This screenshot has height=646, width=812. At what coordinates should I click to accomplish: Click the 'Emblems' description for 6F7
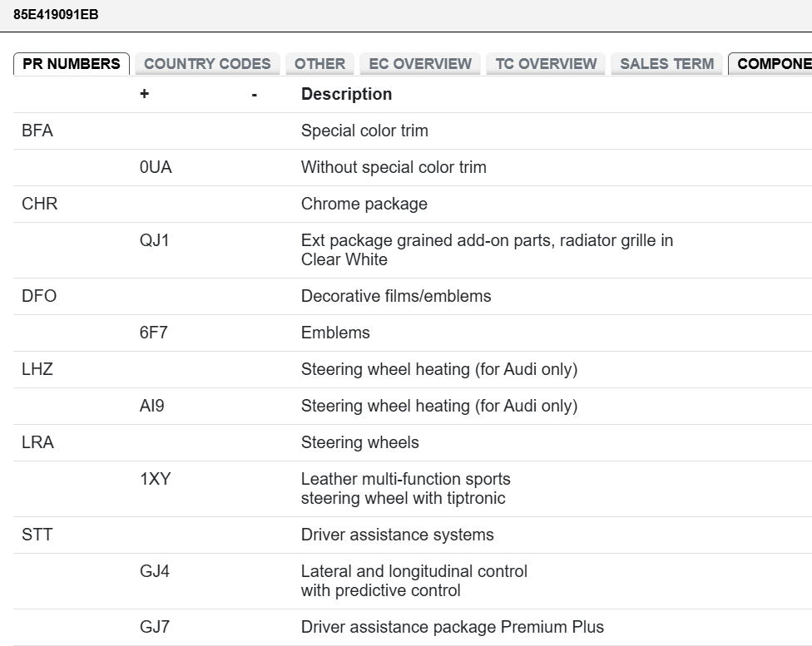tap(335, 333)
